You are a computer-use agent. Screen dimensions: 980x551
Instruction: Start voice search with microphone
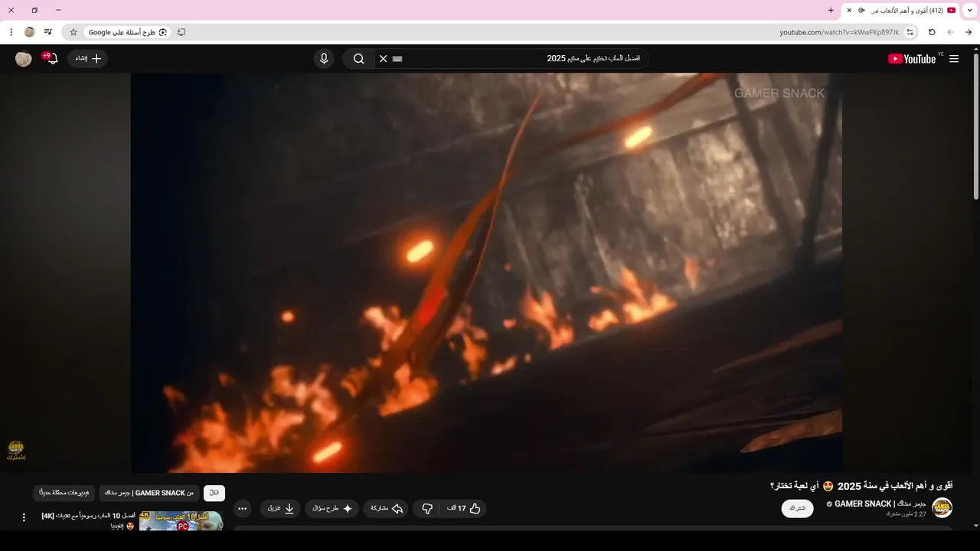point(324,59)
